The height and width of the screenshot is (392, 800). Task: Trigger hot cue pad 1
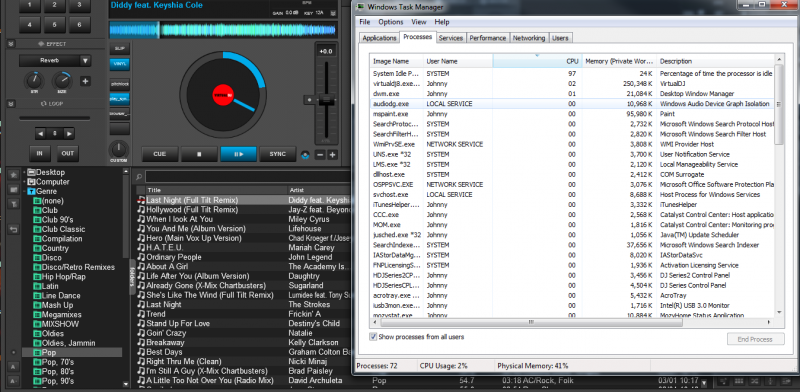point(30,6)
